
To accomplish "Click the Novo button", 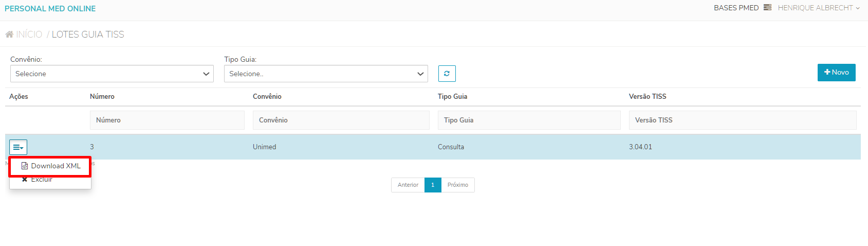I will coord(836,73).
